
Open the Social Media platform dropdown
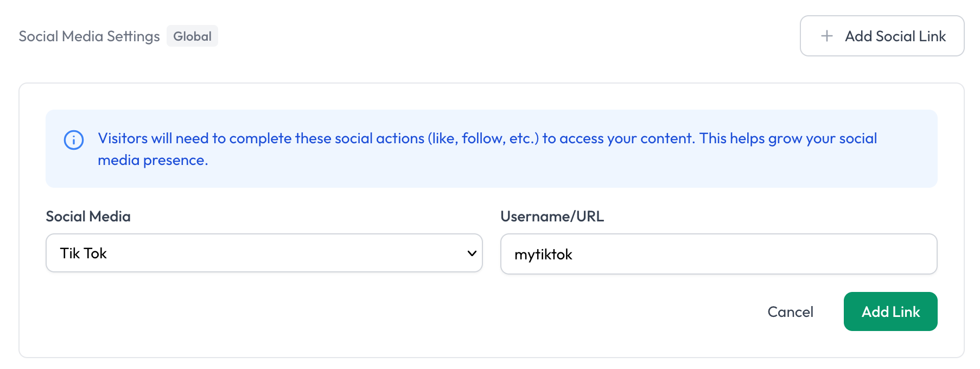click(x=264, y=253)
